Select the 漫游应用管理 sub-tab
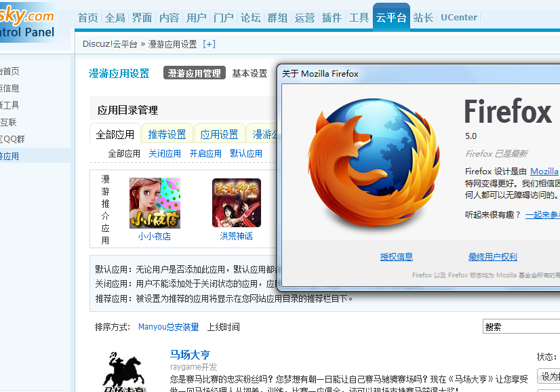The width and height of the screenshot is (560, 392). 195,73
